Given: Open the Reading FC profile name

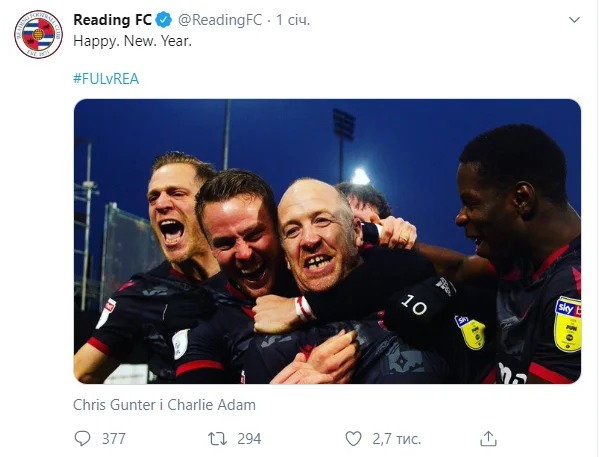Looking at the screenshot, I should pos(112,20).
